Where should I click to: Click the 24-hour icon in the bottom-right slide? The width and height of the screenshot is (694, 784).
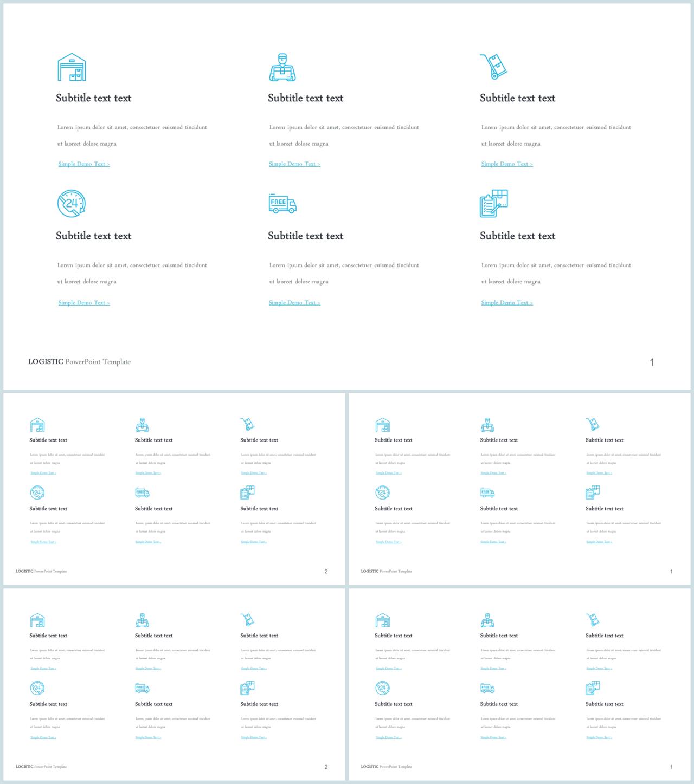point(383,688)
